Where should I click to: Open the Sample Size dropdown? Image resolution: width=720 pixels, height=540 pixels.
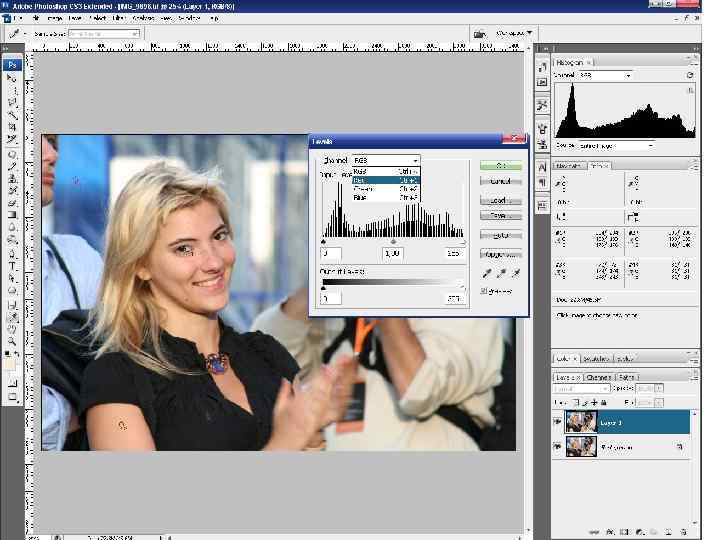[x=104, y=34]
